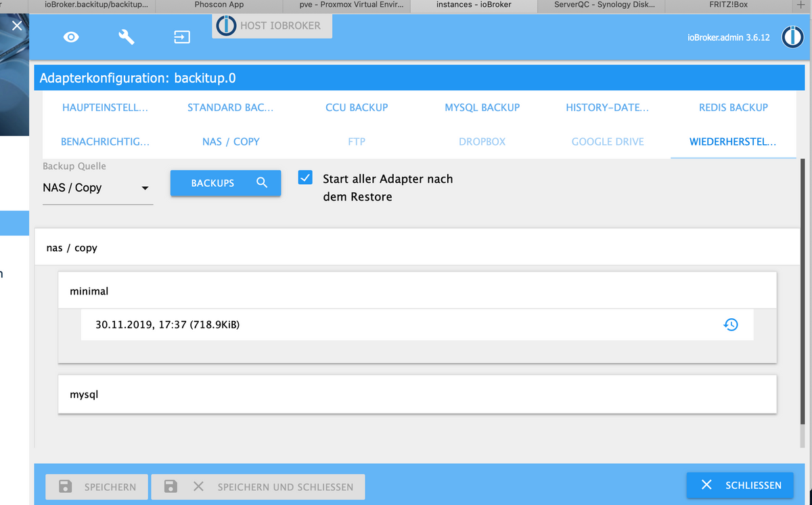Click the eye visibility icon in header
This screenshot has height=505, width=812.
[x=71, y=37]
